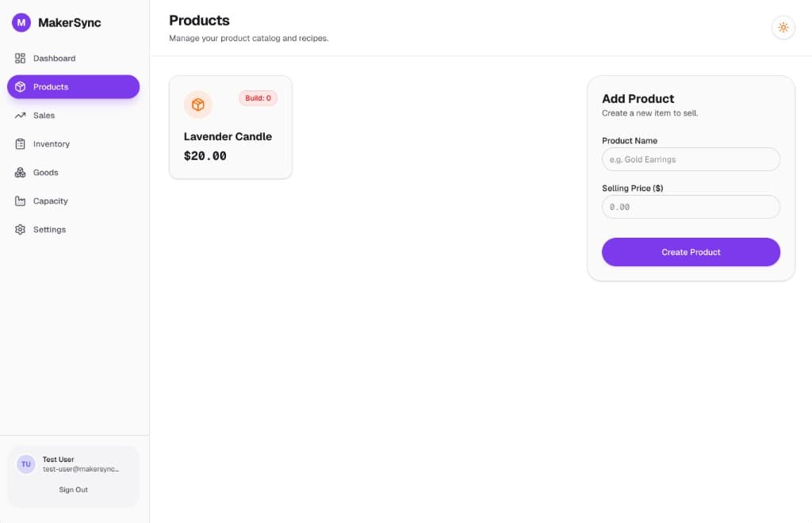Select the Products icon in sidebar
The image size is (812, 523).
point(20,86)
